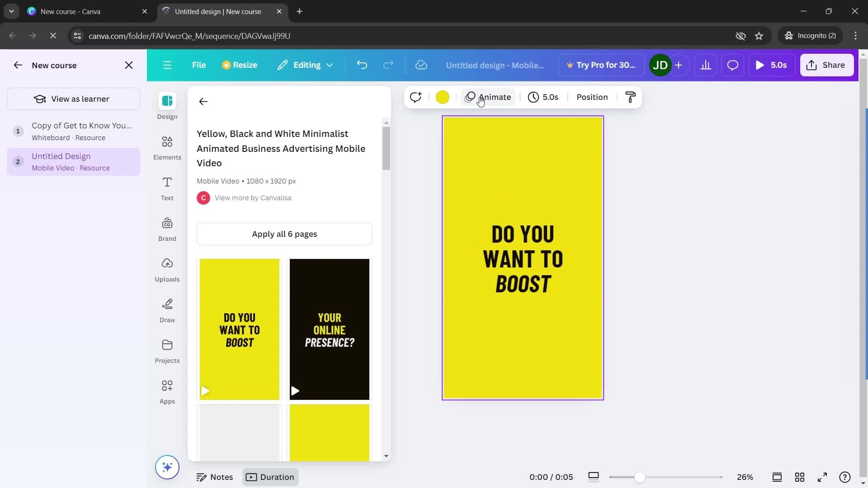Image resolution: width=868 pixels, height=488 pixels.
Task: Expand the Editing mode dropdown
Action: tap(306, 65)
